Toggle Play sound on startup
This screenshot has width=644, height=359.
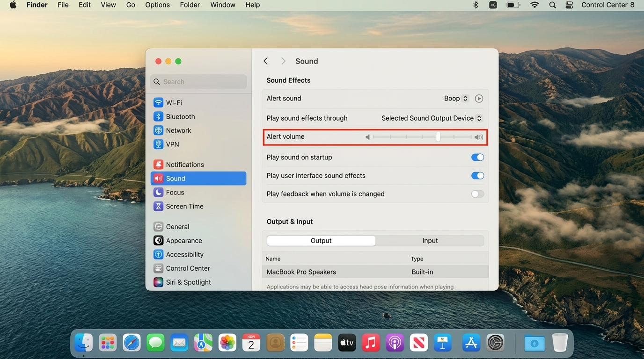click(x=477, y=158)
